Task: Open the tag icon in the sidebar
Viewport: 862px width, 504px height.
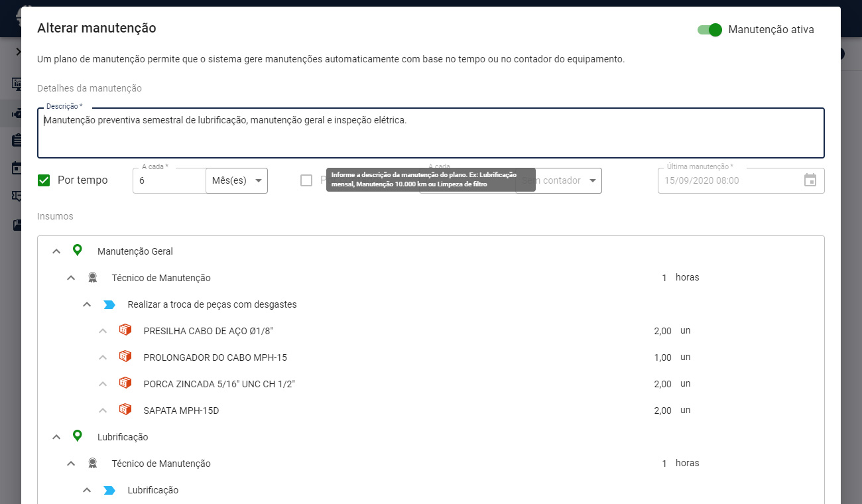Action: click(17, 196)
